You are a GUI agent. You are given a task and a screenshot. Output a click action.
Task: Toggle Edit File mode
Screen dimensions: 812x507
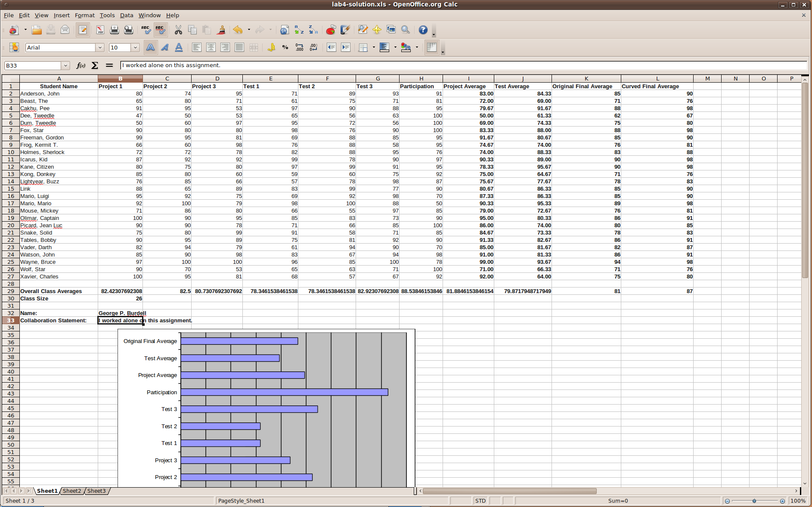click(x=83, y=30)
